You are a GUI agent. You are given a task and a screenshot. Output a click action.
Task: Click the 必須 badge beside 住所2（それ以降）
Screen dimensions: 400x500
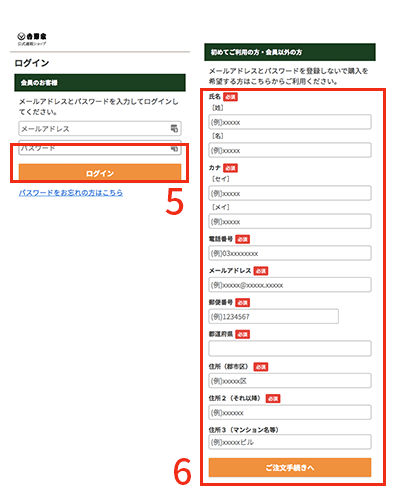(273, 398)
